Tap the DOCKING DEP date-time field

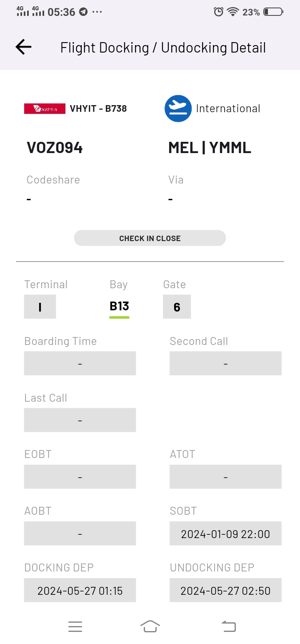[80, 590]
